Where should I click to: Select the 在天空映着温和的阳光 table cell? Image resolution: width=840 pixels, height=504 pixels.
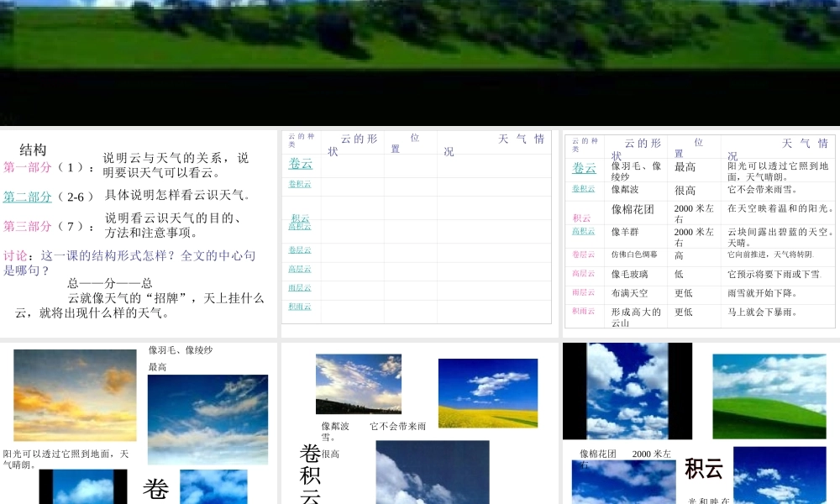pos(780,208)
